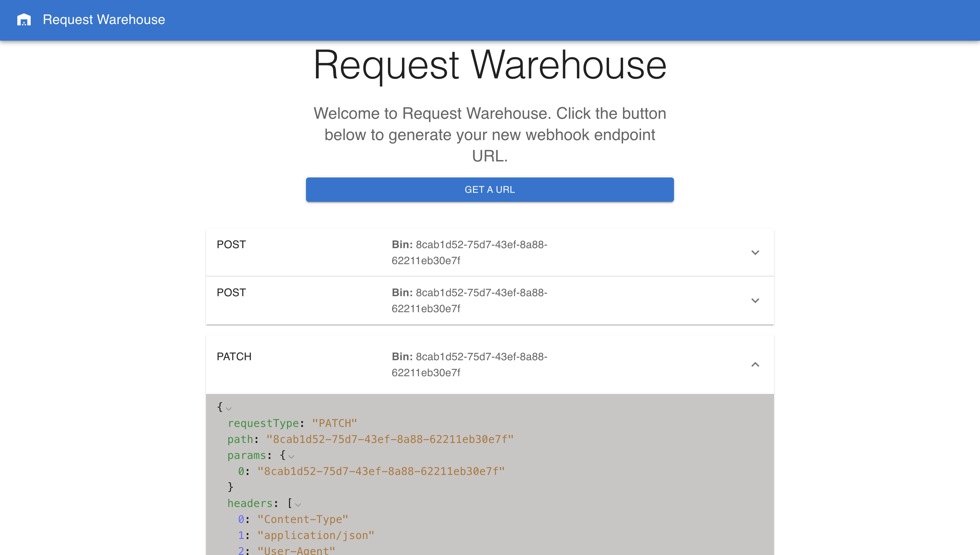Select the second POST method label

(x=231, y=293)
